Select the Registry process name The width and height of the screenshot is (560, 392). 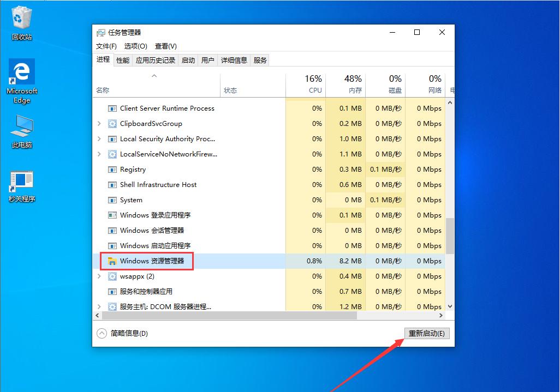click(133, 170)
